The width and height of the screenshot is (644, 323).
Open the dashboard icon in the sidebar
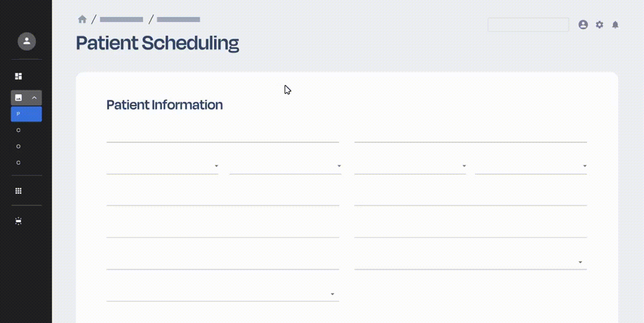click(19, 76)
